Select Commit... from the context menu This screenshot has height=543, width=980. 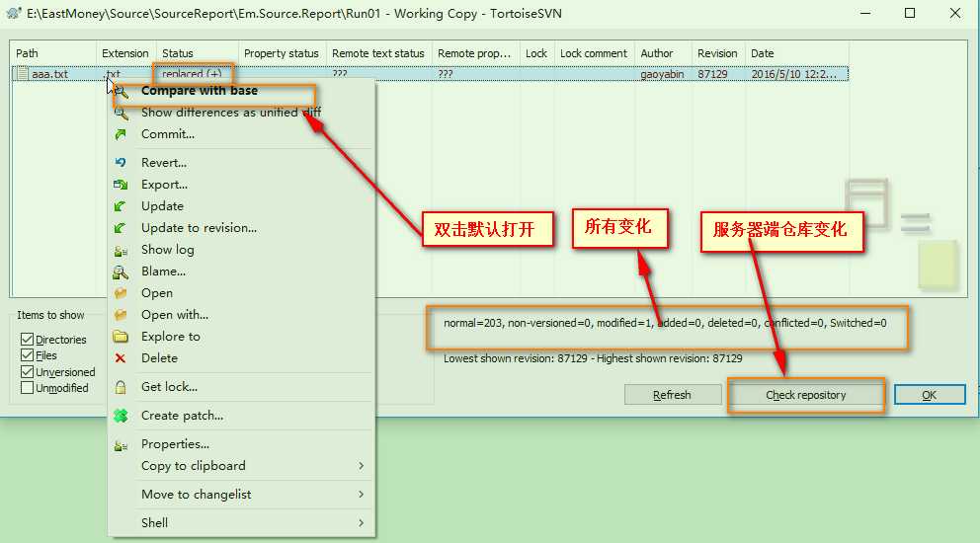click(242, 133)
